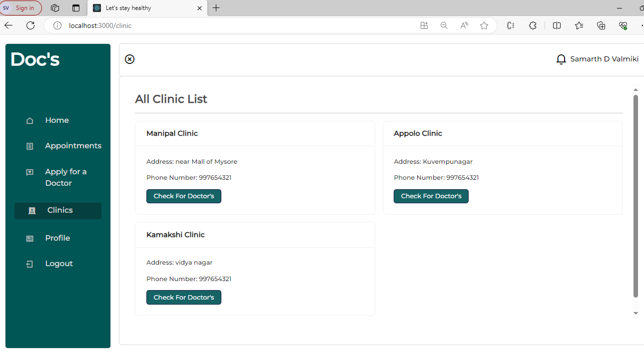Select Home in the sidebar
644x355 pixels.
point(30,120)
